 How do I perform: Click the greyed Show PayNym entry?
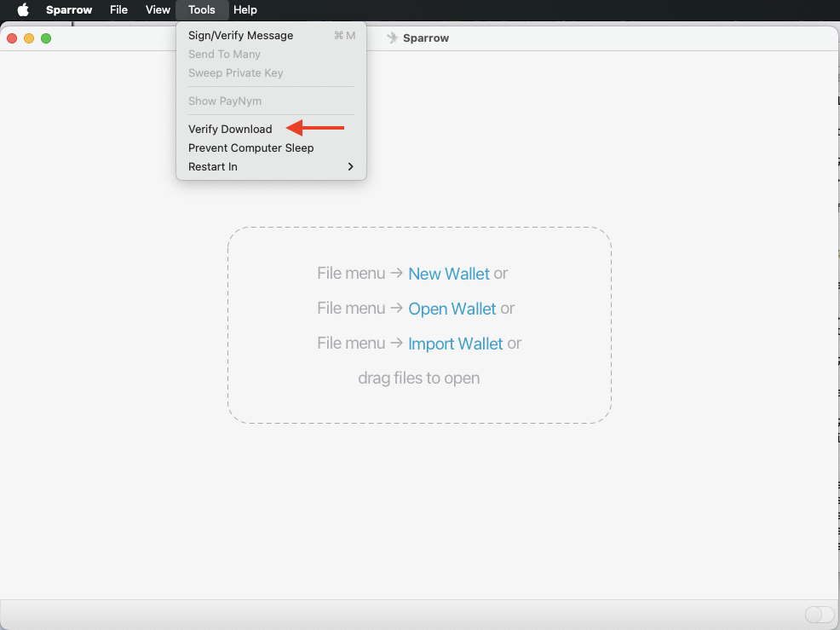click(x=271, y=101)
